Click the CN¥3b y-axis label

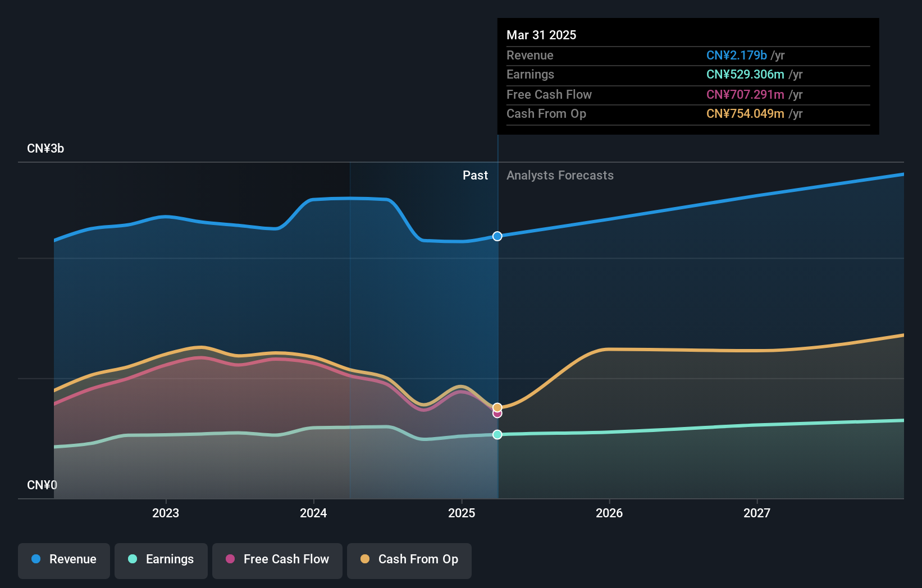tap(45, 149)
